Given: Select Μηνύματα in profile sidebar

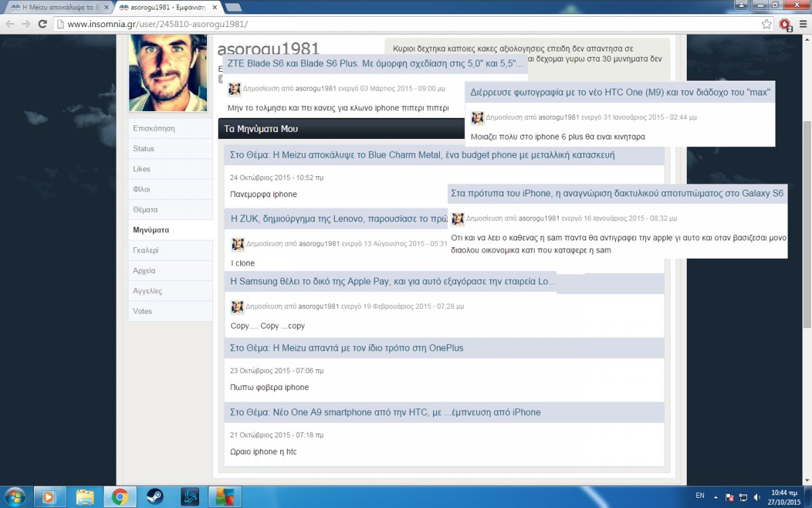Looking at the screenshot, I should [170, 230].
